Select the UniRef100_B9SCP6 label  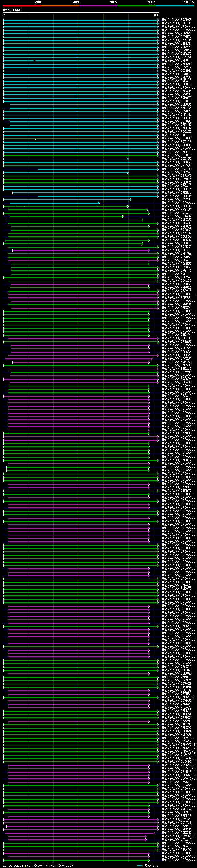click(x=176, y=379)
